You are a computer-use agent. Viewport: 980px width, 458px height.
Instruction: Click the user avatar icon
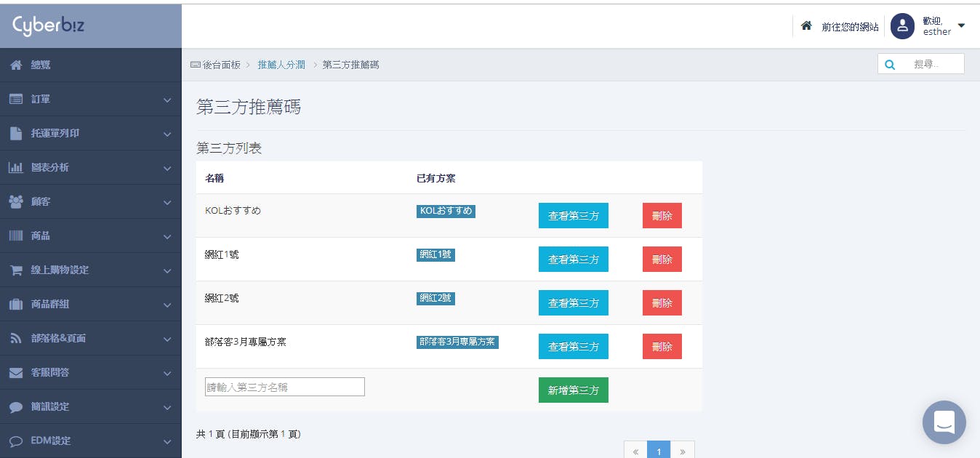pyautogui.click(x=902, y=26)
